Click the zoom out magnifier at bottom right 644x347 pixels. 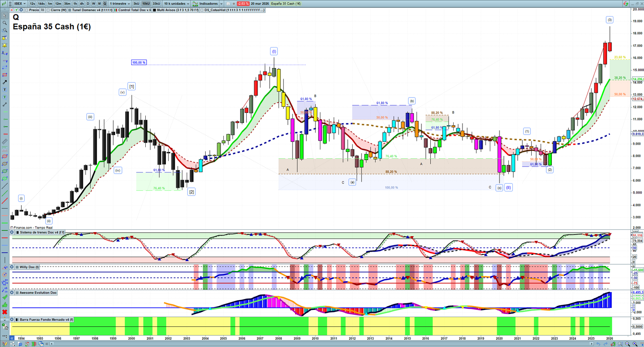(x=627, y=344)
